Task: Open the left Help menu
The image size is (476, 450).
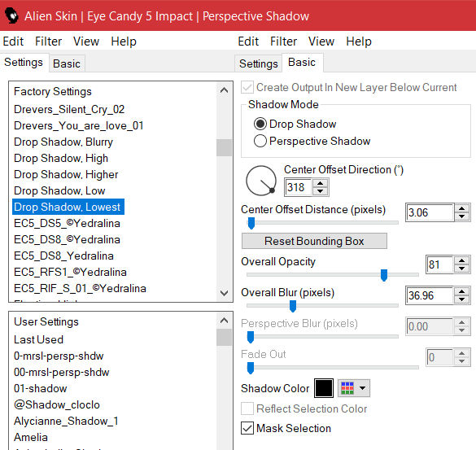Action: [x=124, y=42]
